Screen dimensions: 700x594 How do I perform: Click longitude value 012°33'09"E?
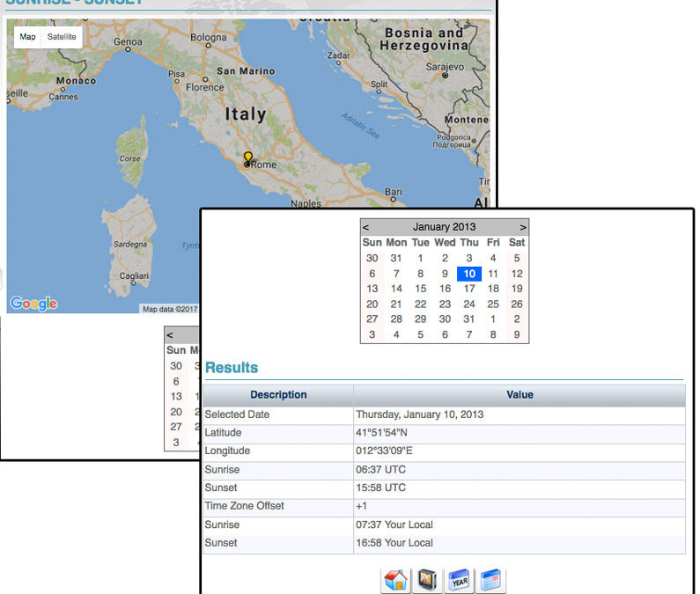pyautogui.click(x=385, y=451)
